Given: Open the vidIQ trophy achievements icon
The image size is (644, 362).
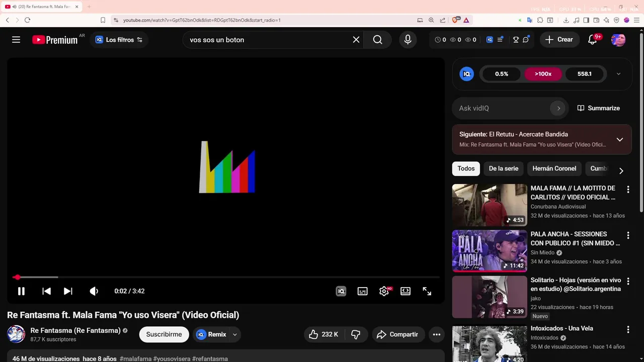Looking at the screenshot, I should tap(516, 40).
